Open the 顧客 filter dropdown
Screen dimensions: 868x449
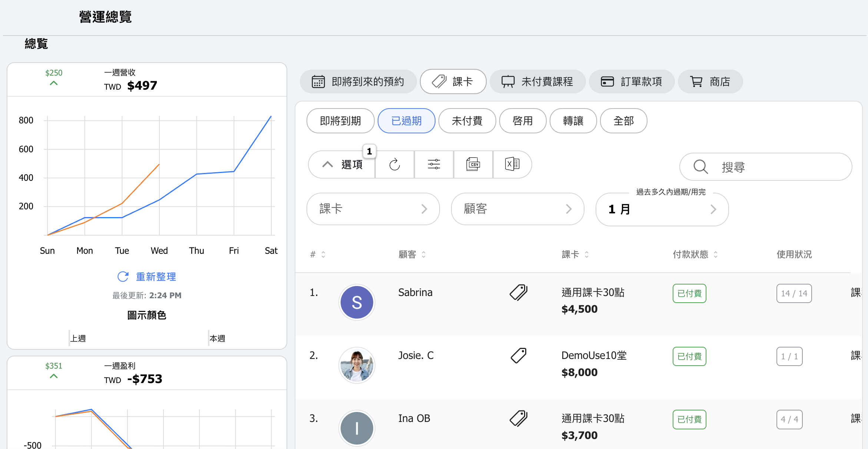517,209
